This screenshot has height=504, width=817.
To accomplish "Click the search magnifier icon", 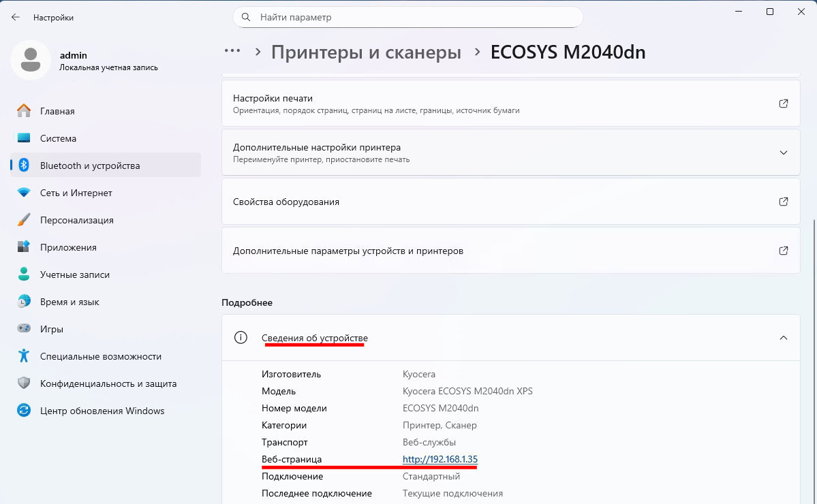I will pos(246,17).
